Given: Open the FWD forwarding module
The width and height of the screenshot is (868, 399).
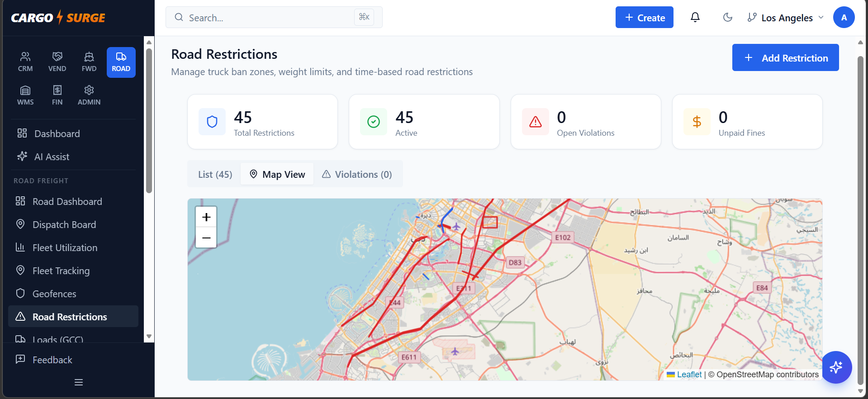Looking at the screenshot, I should click(x=89, y=62).
